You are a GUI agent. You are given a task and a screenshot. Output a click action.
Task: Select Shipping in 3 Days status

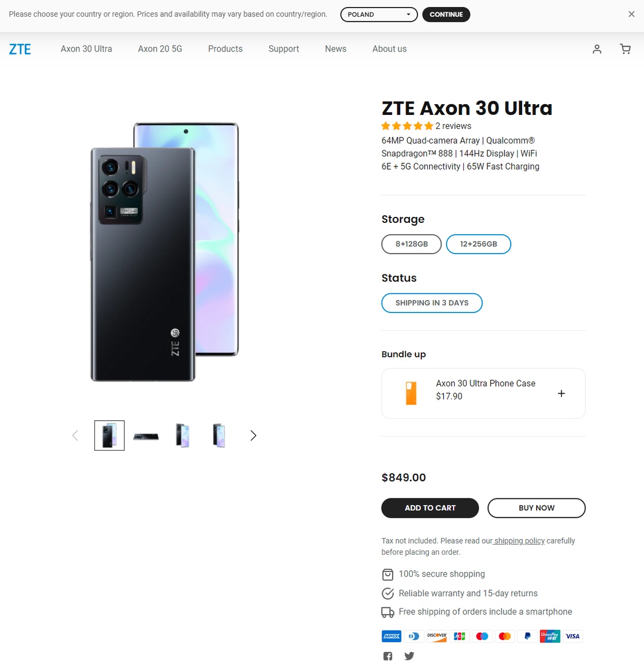431,303
